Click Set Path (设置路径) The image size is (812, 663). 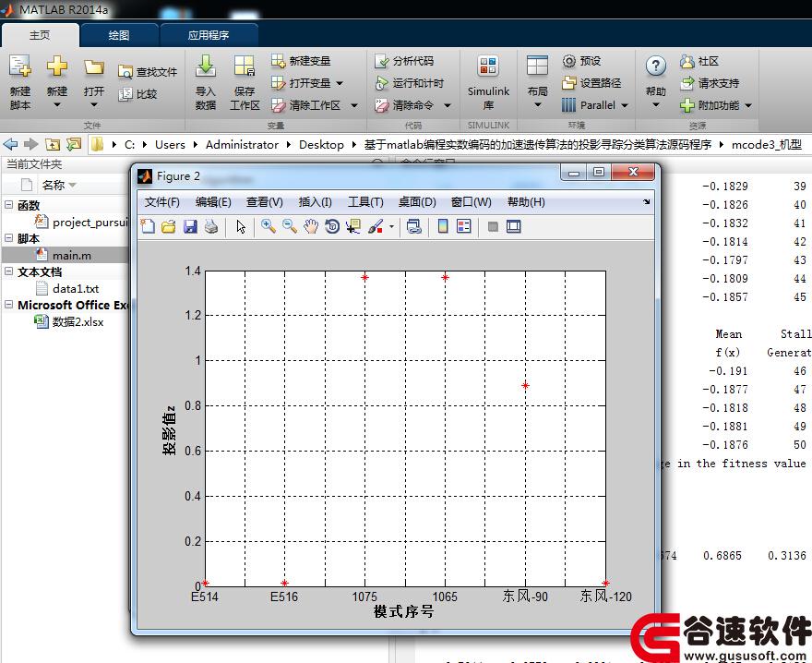click(591, 83)
